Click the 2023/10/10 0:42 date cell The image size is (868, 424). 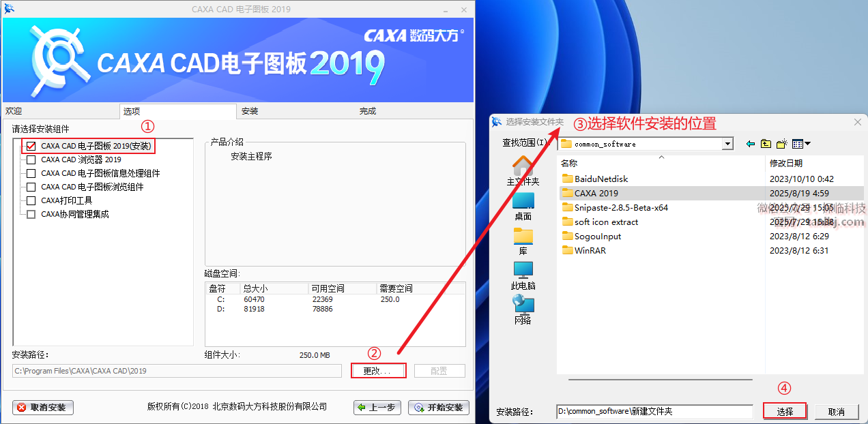pos(802,179)
